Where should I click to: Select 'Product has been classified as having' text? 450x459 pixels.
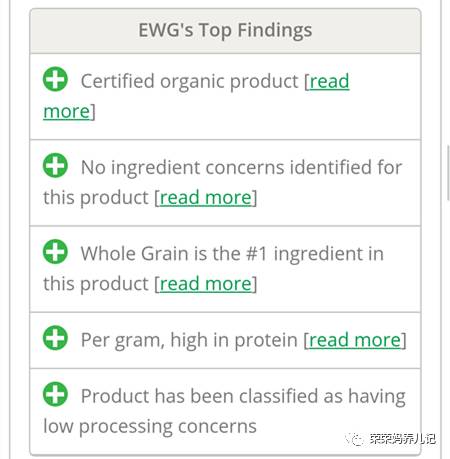point(243,396)
